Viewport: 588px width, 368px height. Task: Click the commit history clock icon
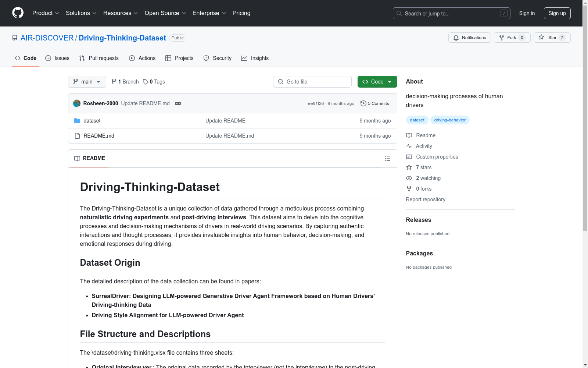coord(363,103)
